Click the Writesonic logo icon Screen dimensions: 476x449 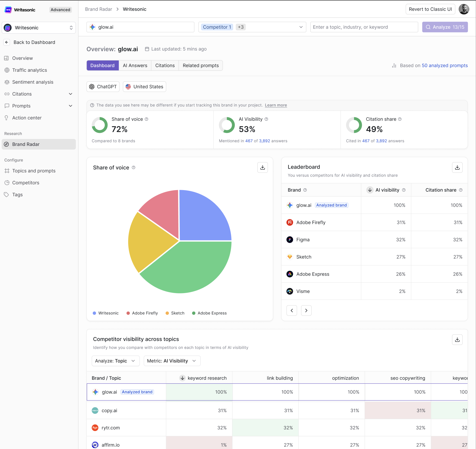[8, 10]
